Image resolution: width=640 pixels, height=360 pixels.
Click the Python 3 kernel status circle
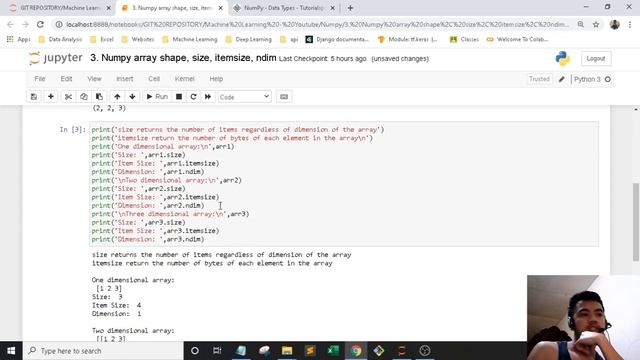click(x=607, y=79)
